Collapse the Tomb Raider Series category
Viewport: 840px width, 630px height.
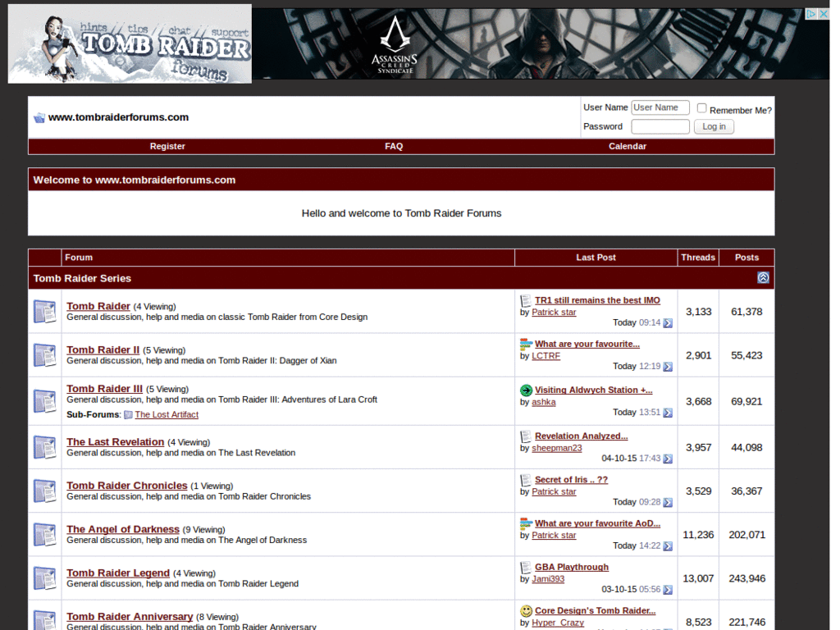tap(764, 278)
